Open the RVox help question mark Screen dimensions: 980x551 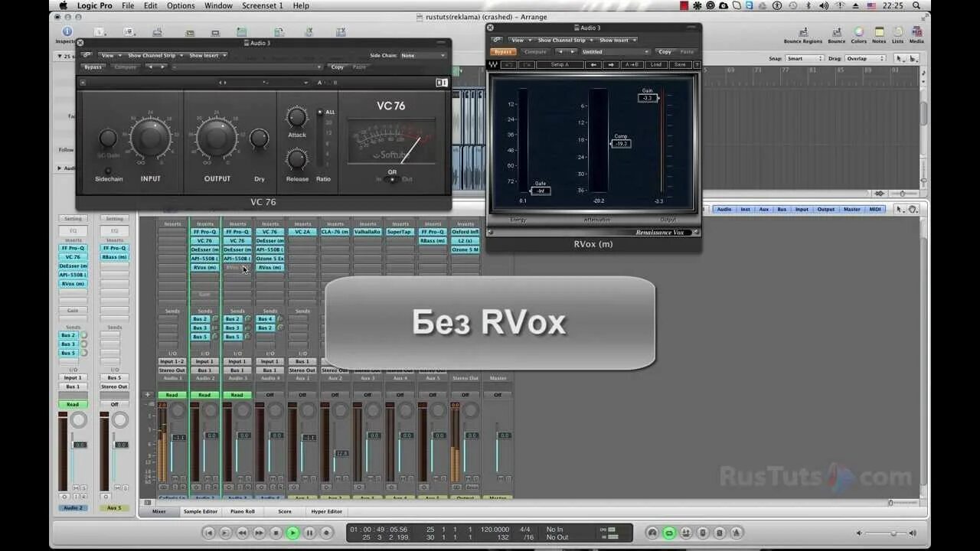point(696,64)
